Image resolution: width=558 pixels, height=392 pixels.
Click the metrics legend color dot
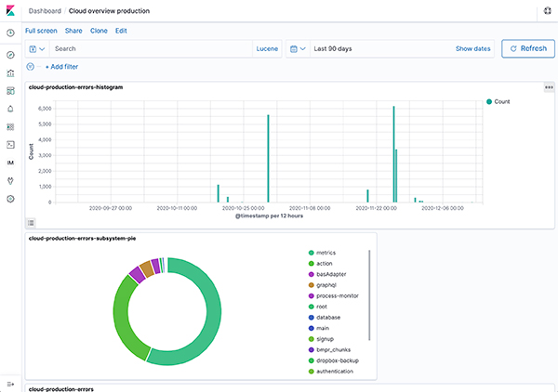pyautogui.click(x=310, y=253)
